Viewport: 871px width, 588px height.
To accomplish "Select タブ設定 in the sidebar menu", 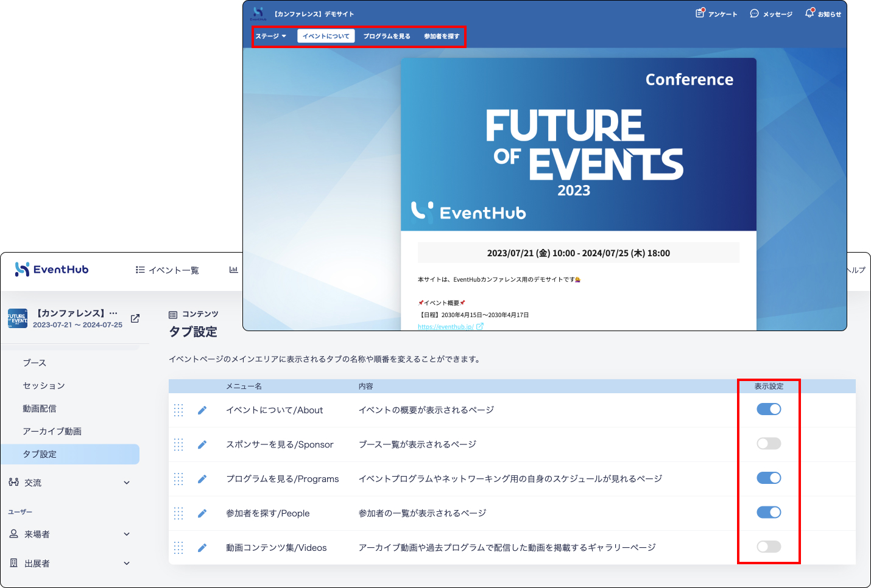I will 70,454.
